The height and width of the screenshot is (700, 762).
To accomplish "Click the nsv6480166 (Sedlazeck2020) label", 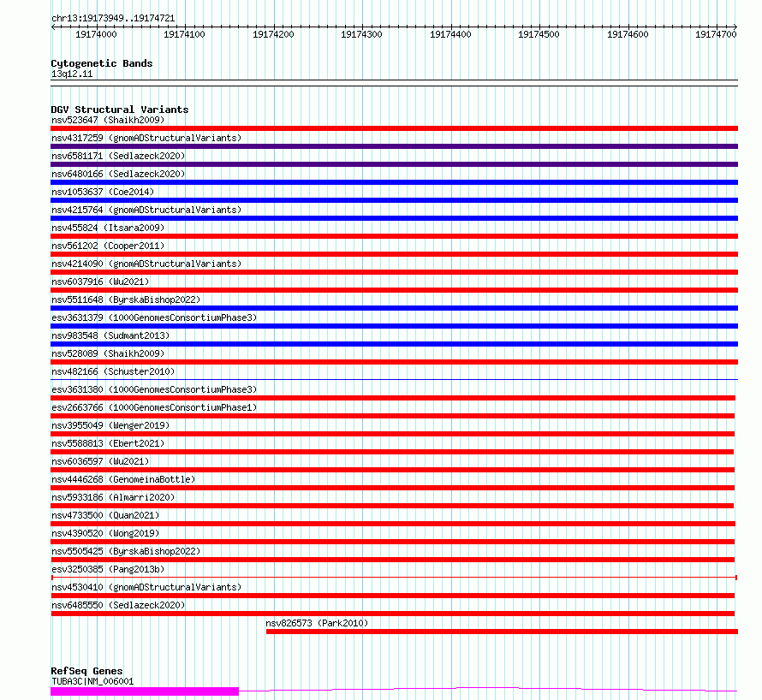I will coord(118,174).
